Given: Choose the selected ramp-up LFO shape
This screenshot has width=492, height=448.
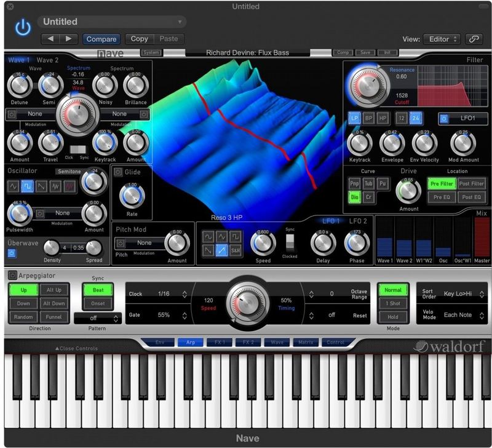Looking at the screenshot, I should (x=221, y=250).
